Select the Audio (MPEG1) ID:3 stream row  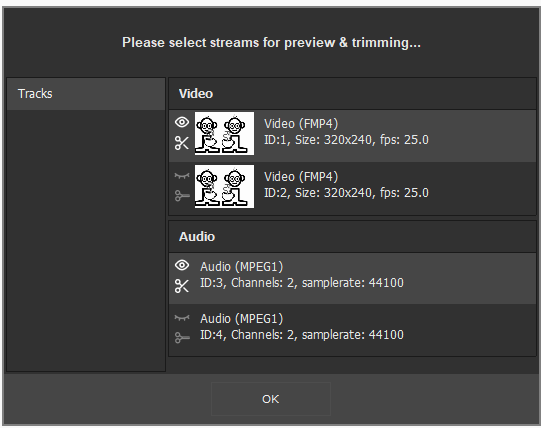tap(352, 278)
